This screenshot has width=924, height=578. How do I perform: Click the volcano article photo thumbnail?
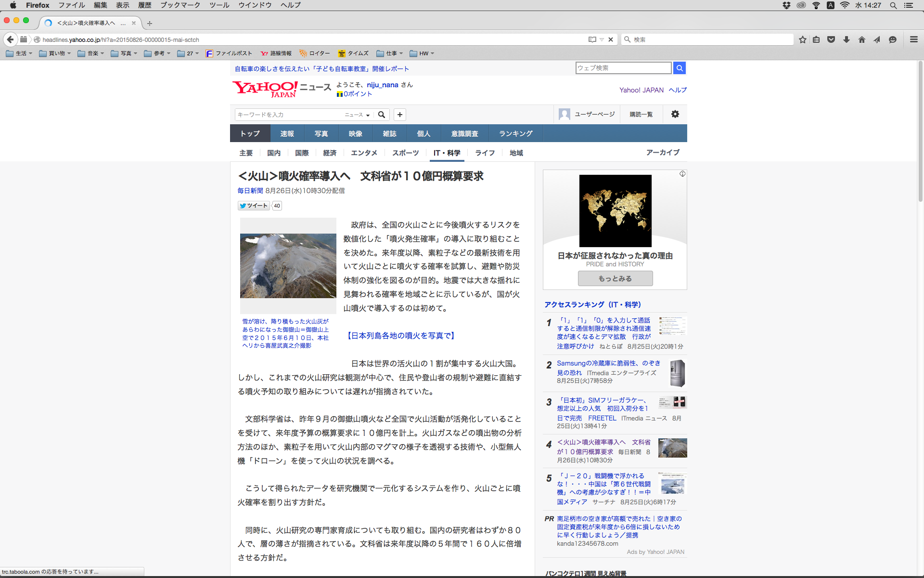click(288, 266)
